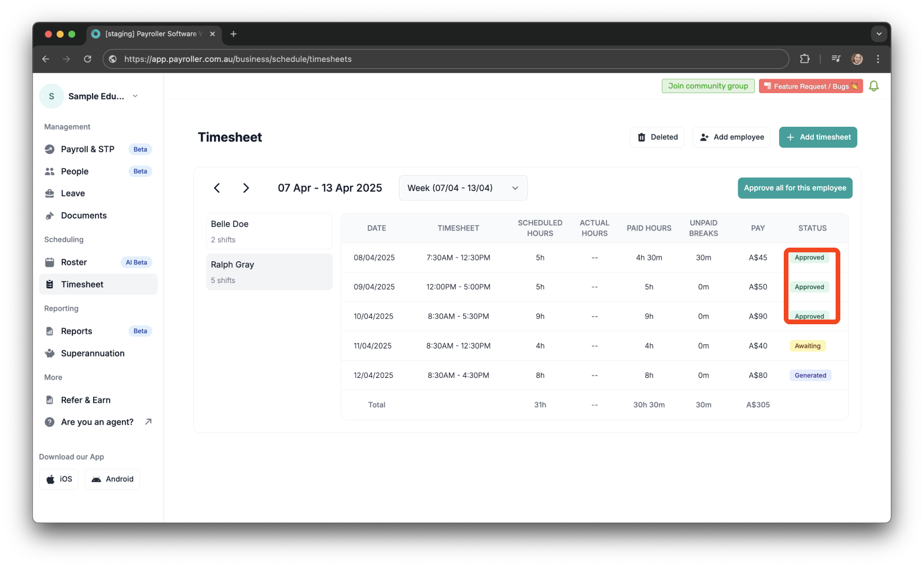Click the Are you an agent? link
Screen dimensions: 924x566
pos(97,422)
